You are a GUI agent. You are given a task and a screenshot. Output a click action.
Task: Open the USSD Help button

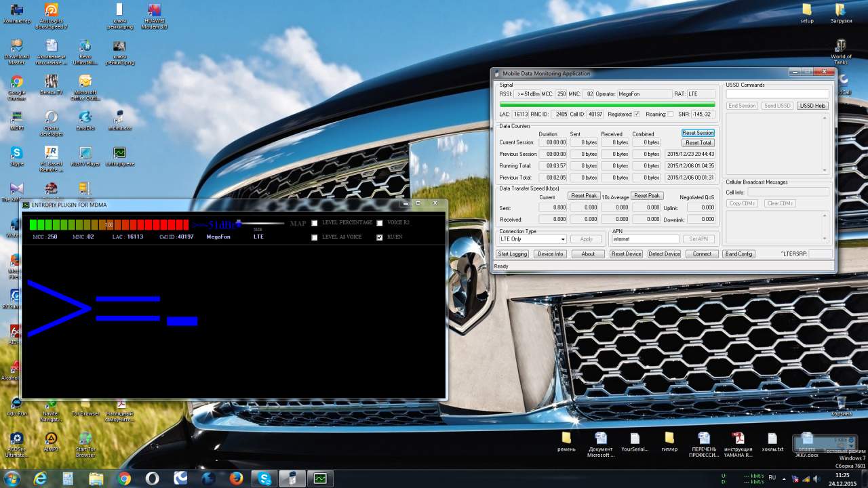coord(812,106)
